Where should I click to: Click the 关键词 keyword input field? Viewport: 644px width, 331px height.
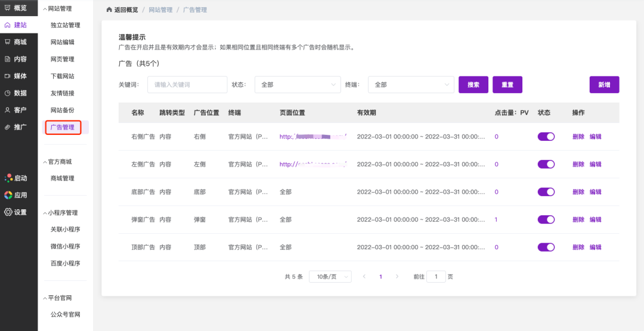[187, 85]
